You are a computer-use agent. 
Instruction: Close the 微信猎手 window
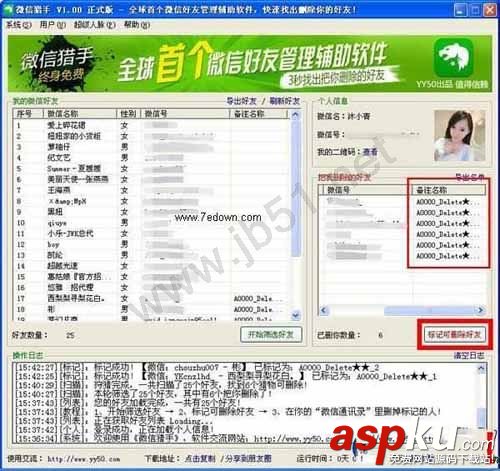coord(490,10)
